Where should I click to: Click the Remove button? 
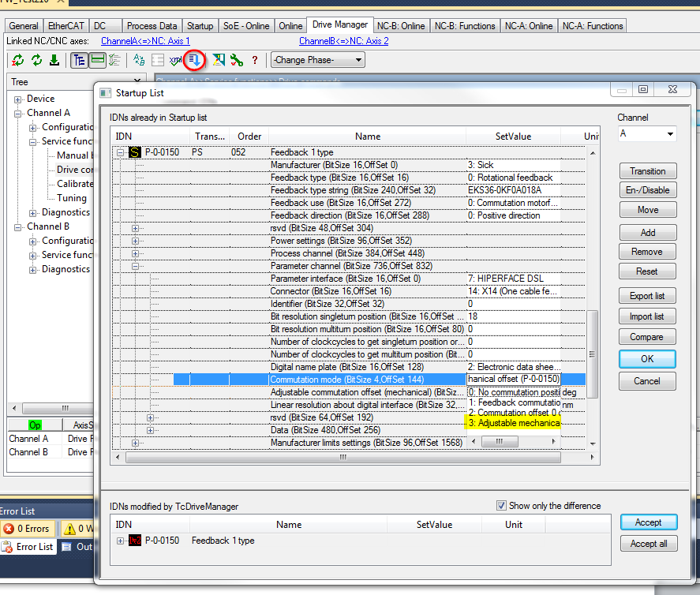tap(647, 252)
